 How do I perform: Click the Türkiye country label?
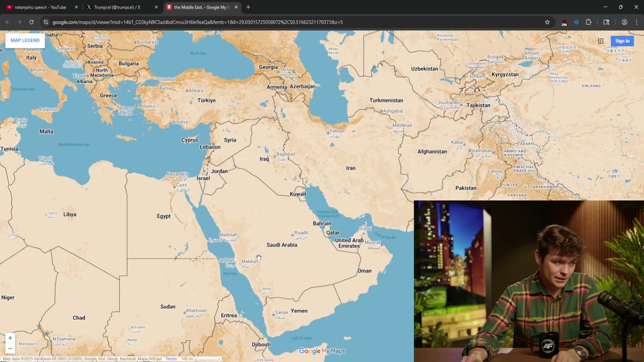click(206, 100)
